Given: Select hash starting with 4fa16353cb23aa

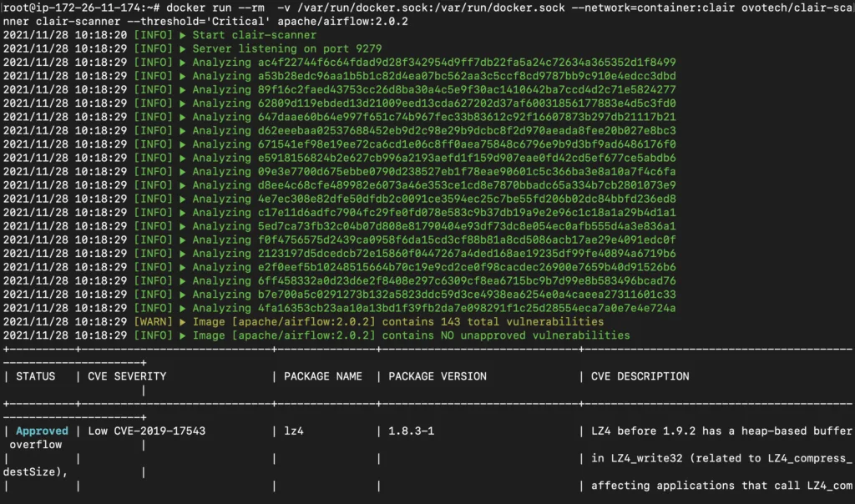Looking at the screenshot, I should click(467, 308).
